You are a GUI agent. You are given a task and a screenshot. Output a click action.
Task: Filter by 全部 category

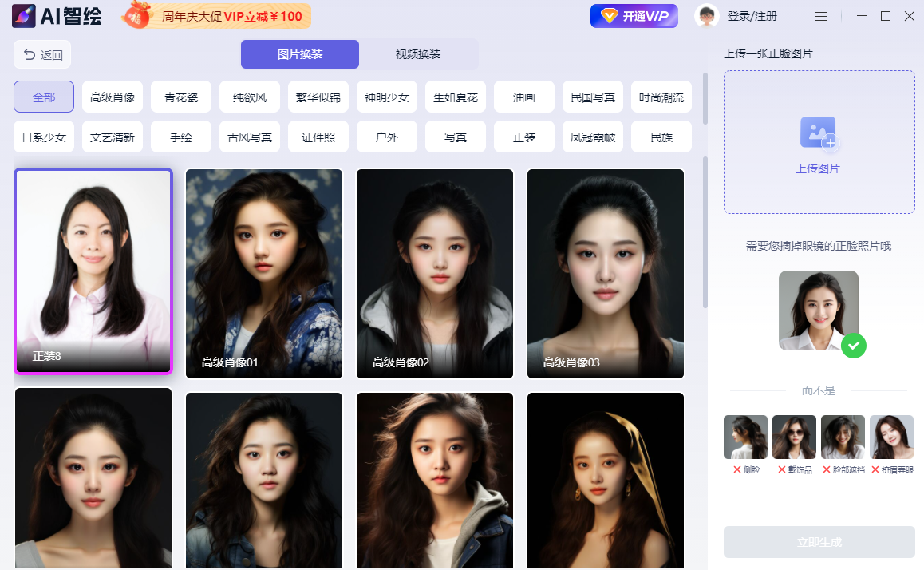(x=44, y=97)
